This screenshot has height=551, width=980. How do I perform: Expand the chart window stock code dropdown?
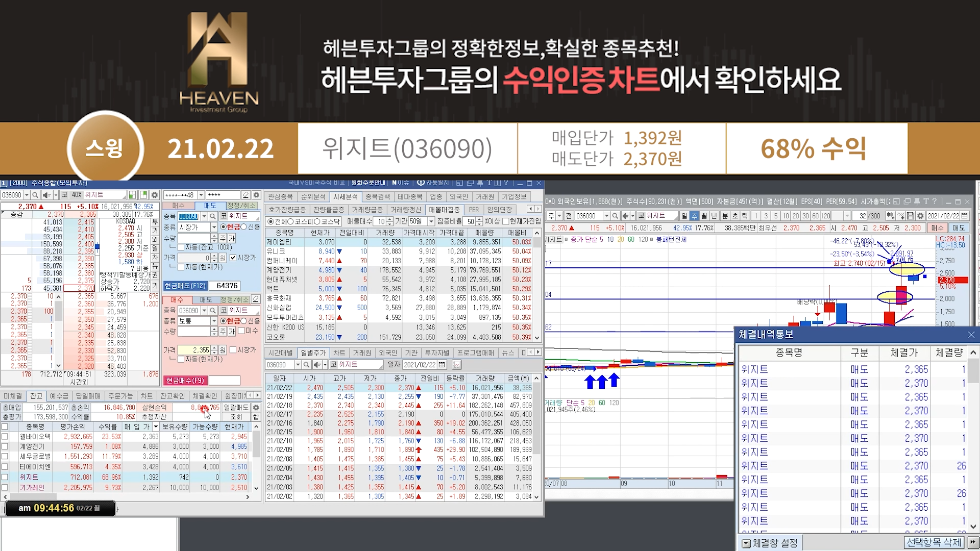tap(606, 216)
